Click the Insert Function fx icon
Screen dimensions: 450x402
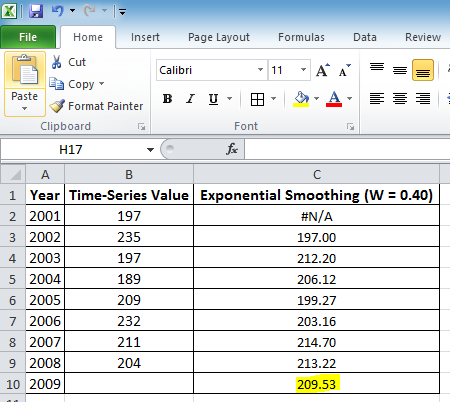(x=232, y=149)
